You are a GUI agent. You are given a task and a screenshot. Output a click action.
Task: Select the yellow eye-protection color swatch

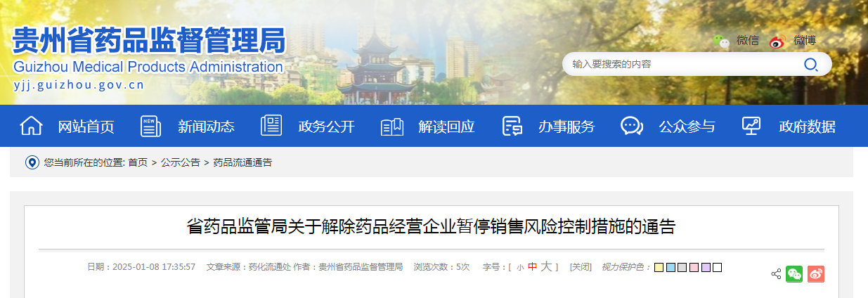[x=659, y=267]
